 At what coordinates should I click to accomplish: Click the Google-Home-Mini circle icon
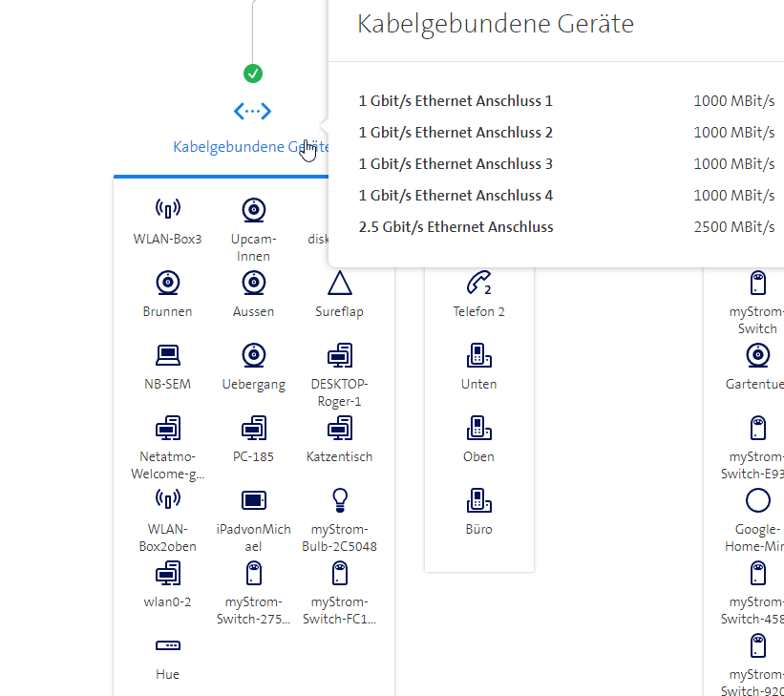click(757, 500)
